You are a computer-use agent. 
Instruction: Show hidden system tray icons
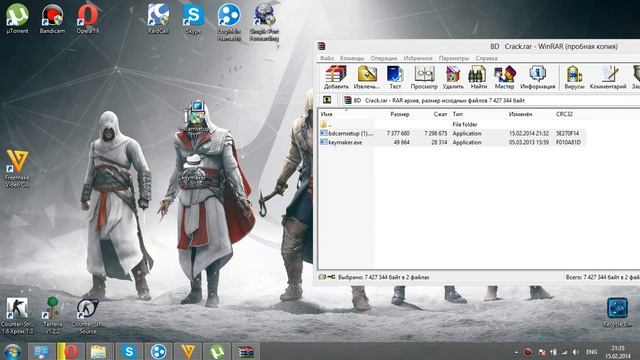coord(516,352)
